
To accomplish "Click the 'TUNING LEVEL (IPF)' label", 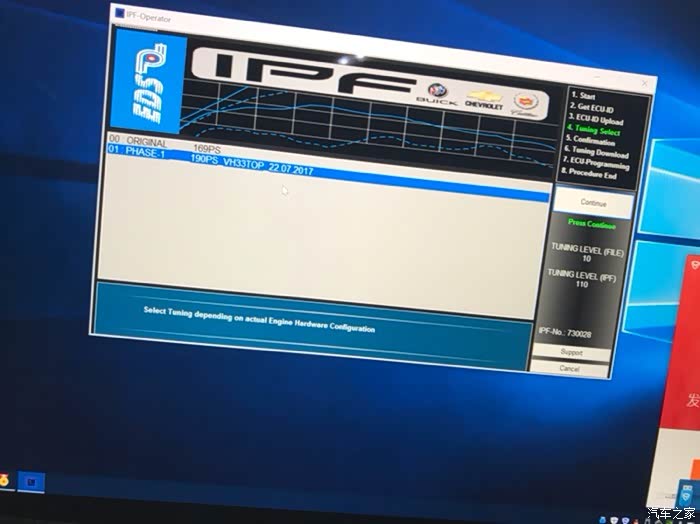I will click(582, 275).
